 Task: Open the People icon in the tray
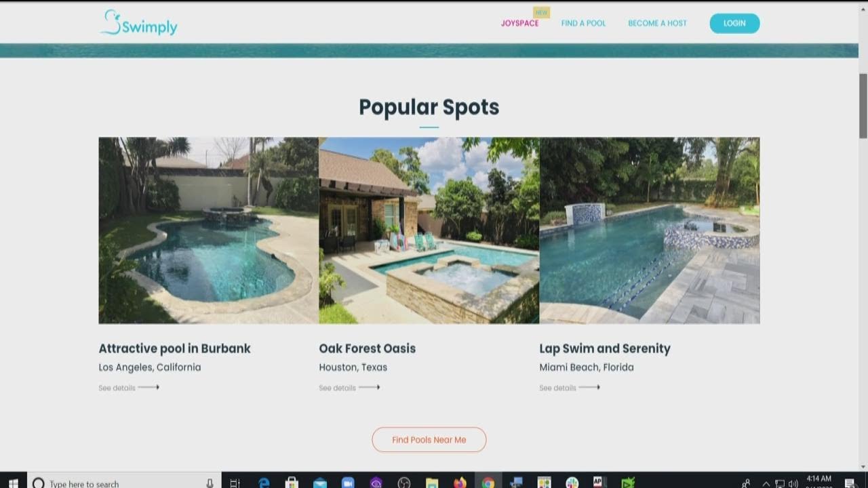pyautogui.click(x=746, y=484)
